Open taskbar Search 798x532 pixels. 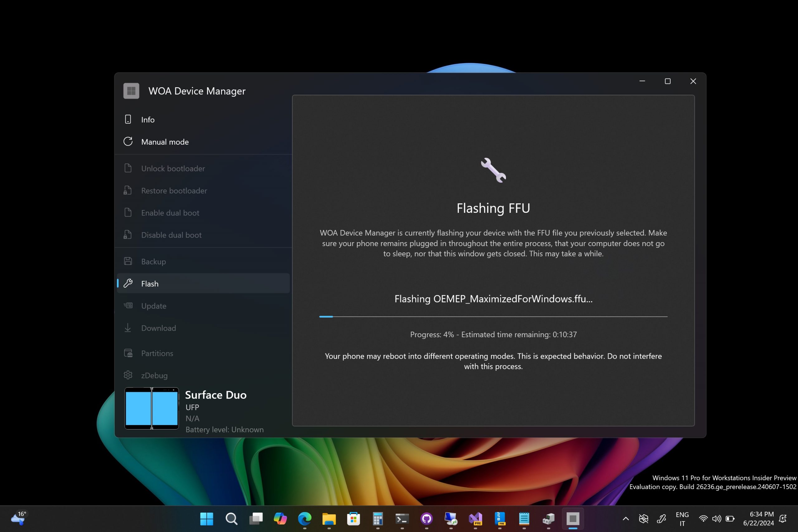click(x=231, y=519)
